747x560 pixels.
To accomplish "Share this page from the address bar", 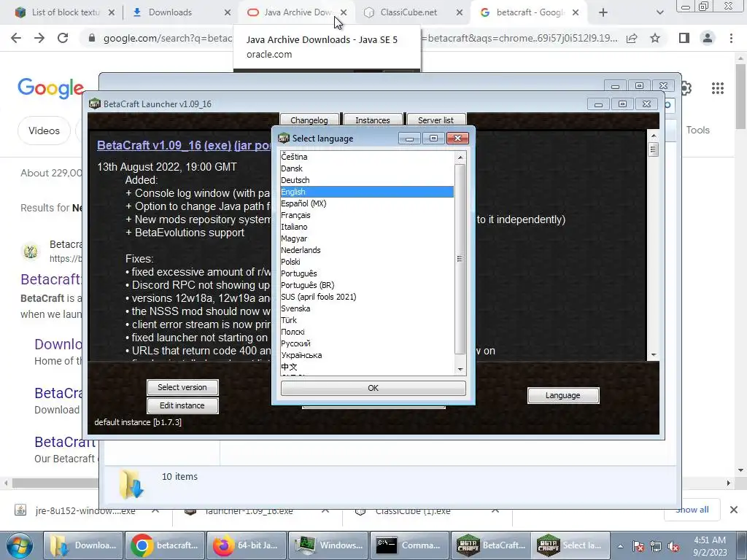I will [632, 38].
